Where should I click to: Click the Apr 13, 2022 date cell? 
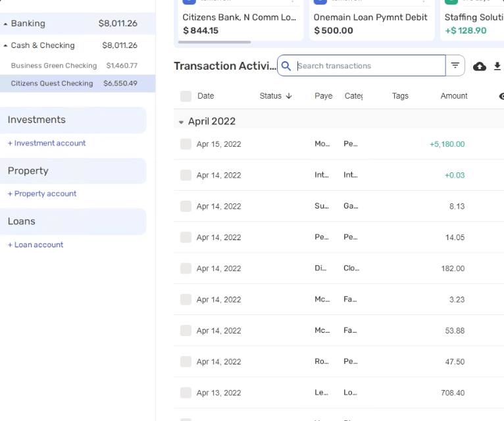point(218,393)
